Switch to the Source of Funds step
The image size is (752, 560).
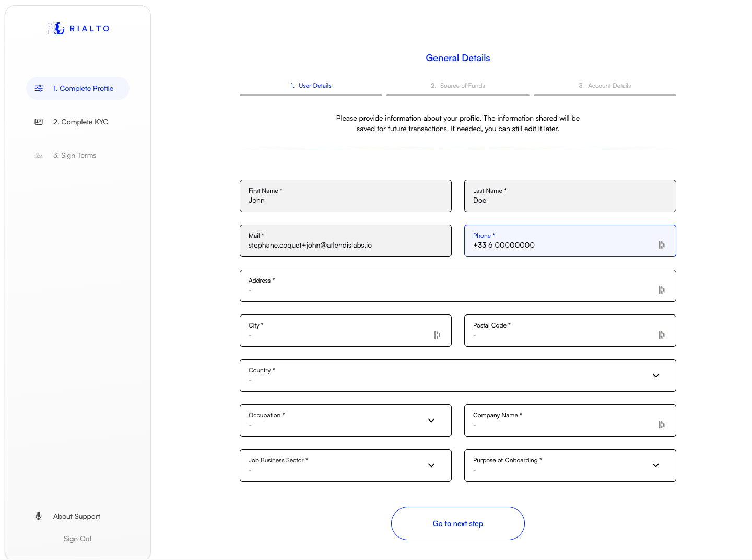tap(458, 86)
